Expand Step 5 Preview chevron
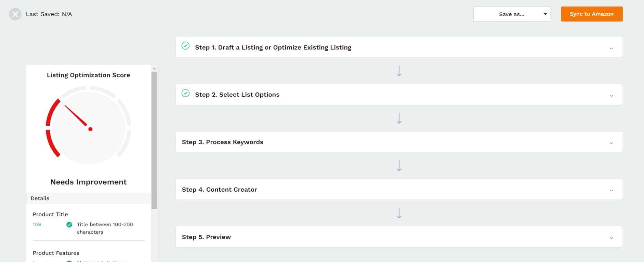 click(x=611, y=238)
